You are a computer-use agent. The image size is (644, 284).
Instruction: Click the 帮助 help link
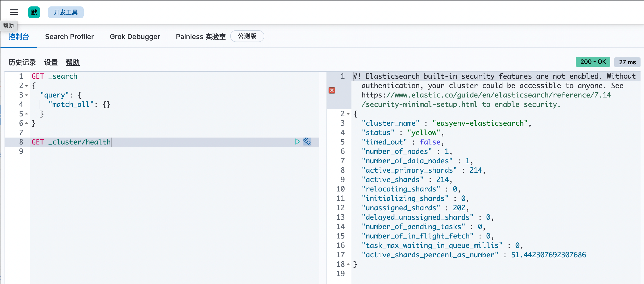click(73, 62)
